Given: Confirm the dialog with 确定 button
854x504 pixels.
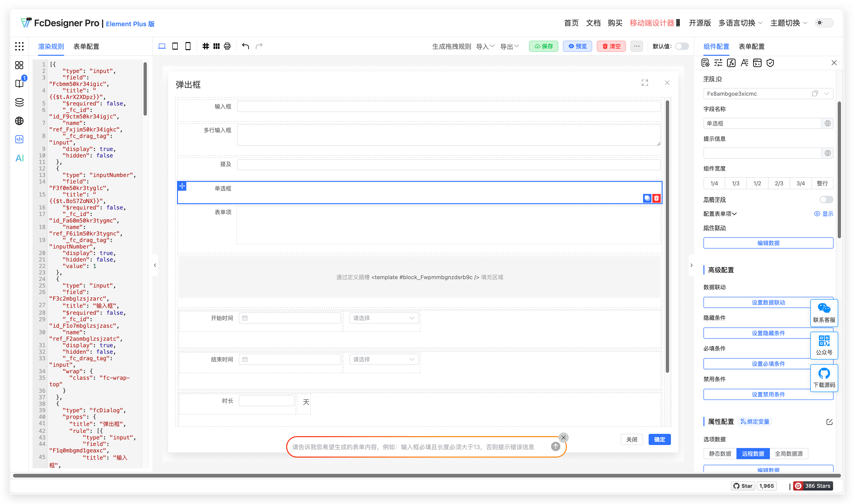Looking at the screenshot, I should (x=659, y=439).
